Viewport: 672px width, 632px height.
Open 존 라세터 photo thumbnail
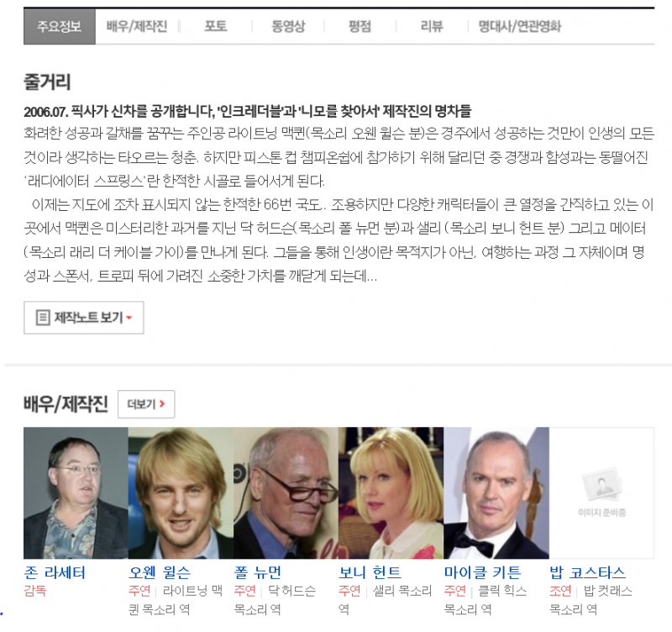pyautogui.click(x=76, y=492)
